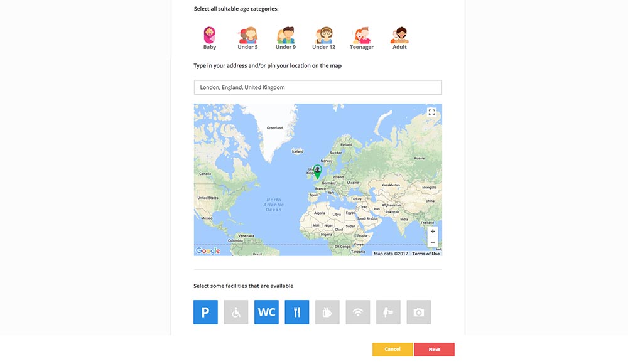The width and height of the screenshot is (628, 364).
Task: Click the United States map label
Action: point(208,198)
